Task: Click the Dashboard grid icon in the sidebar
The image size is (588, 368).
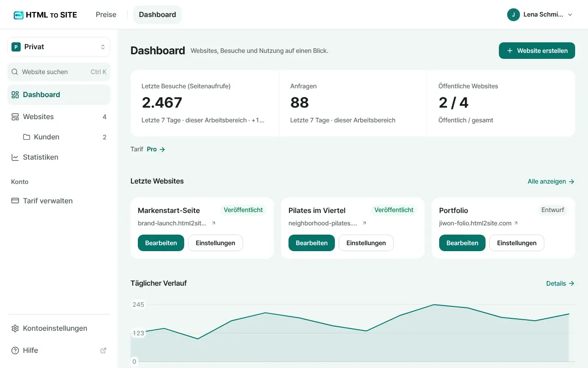Action: tap(15, 95)
